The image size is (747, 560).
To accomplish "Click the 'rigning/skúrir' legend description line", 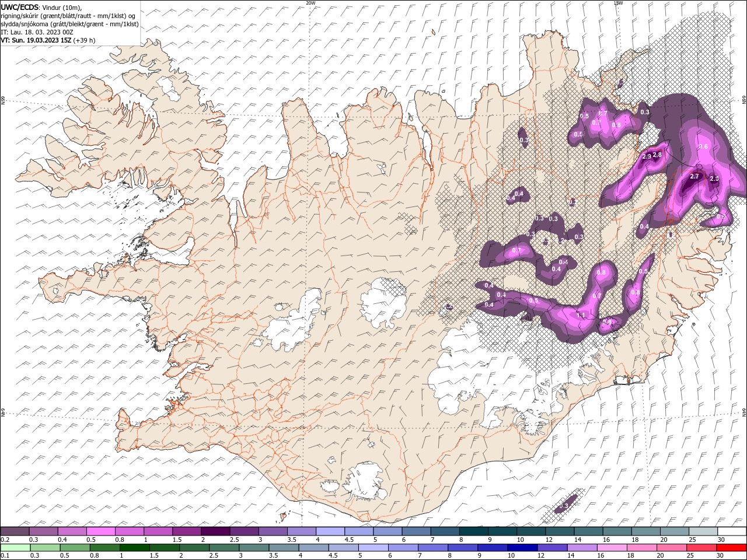I will pyautogui.click(x=68, y=16).
